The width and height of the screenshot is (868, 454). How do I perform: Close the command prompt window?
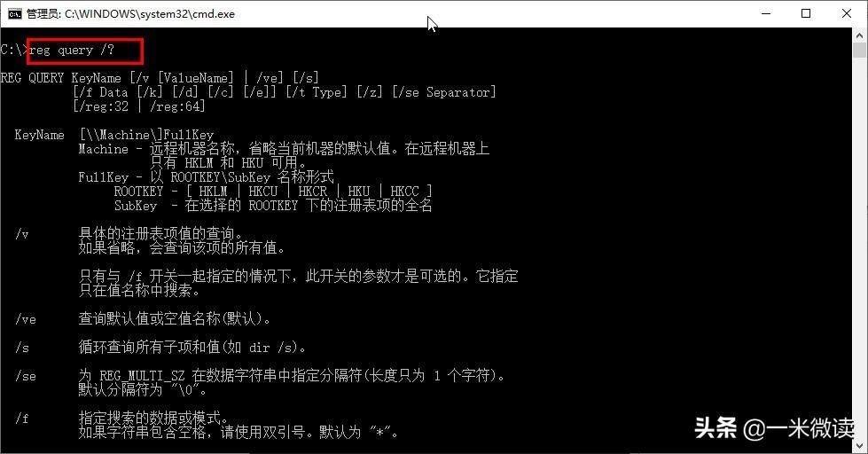coord(847,13)
